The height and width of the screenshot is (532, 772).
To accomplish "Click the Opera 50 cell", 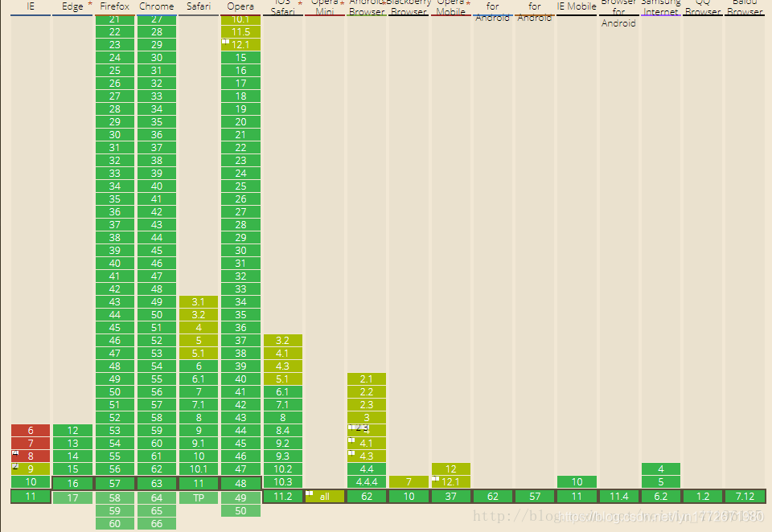I will (240, 511).
